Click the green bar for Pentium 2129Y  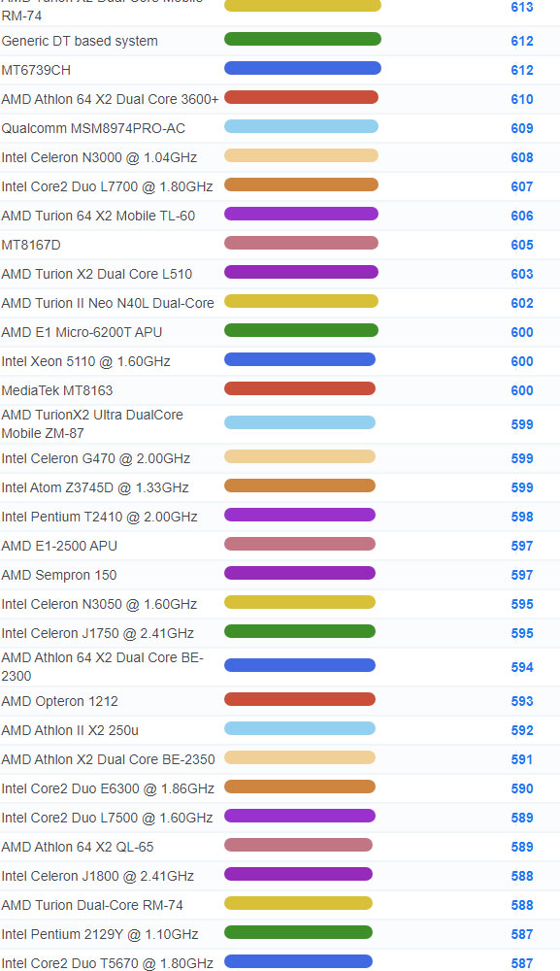pos(298,932)
